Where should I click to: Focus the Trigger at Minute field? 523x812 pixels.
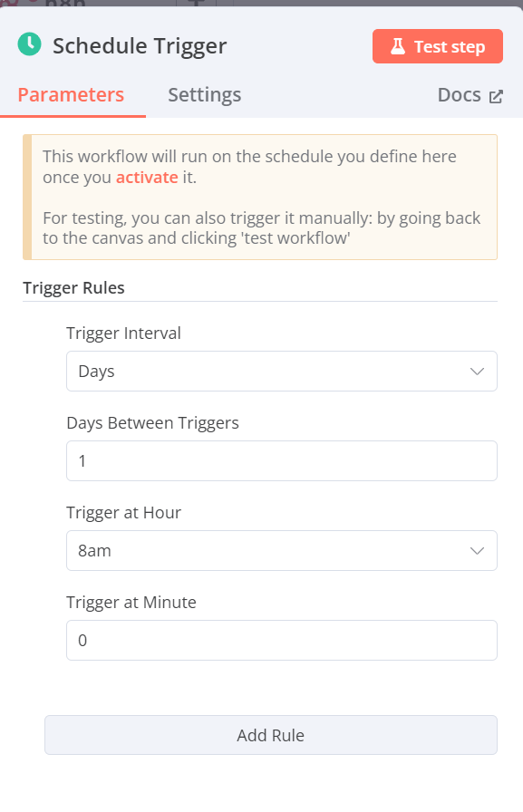[282, 640]
